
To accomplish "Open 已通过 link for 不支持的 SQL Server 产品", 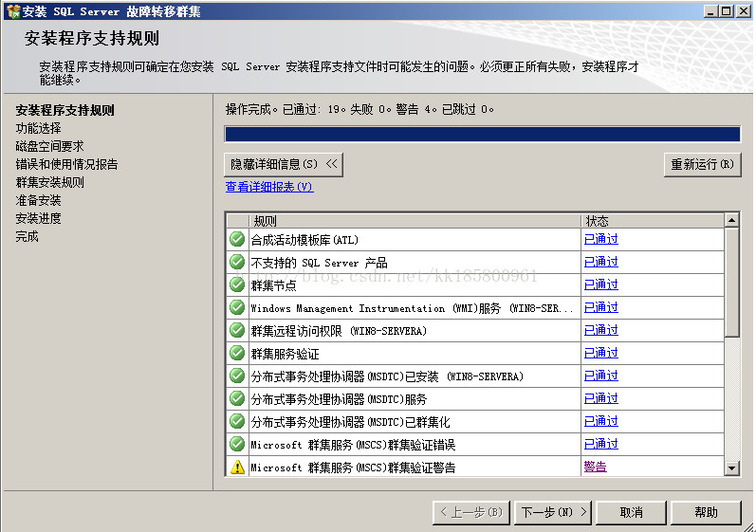I will [x=600, y=262].
